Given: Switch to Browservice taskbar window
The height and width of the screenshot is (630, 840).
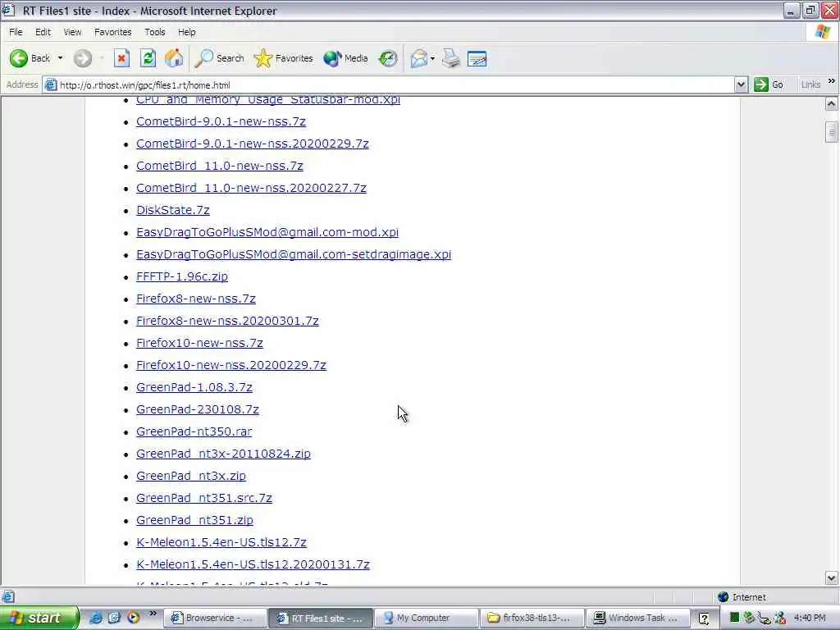Looking at the screenshot, I should 215,619.
